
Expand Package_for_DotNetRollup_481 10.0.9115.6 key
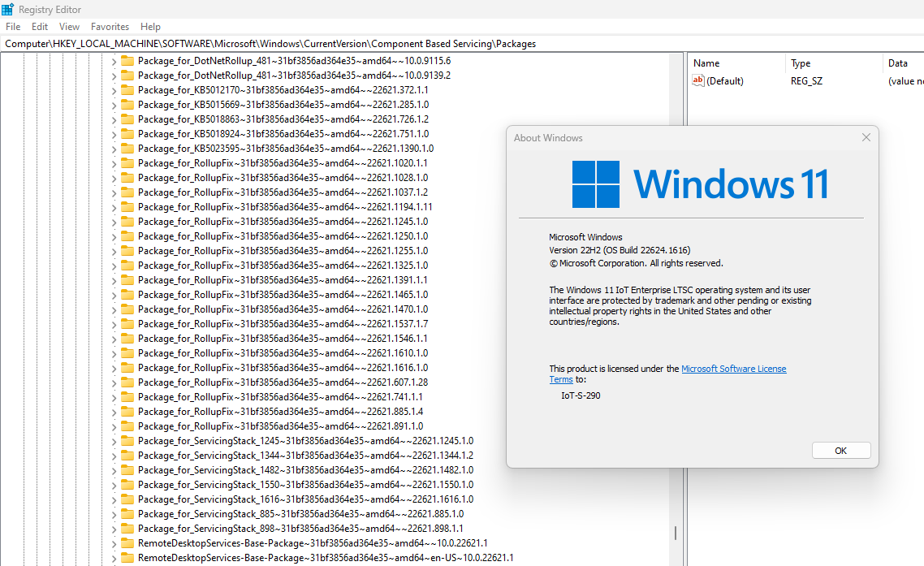114,61
